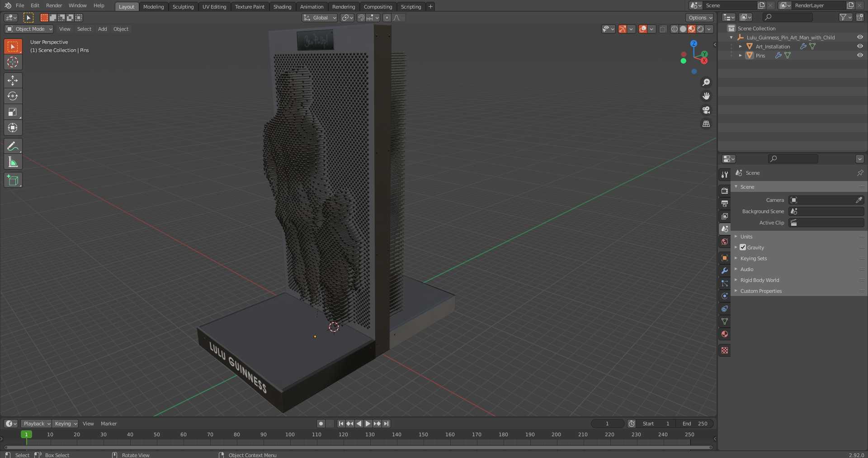
Task: Open the Tool settings properties tab
Action: [725, 175]
